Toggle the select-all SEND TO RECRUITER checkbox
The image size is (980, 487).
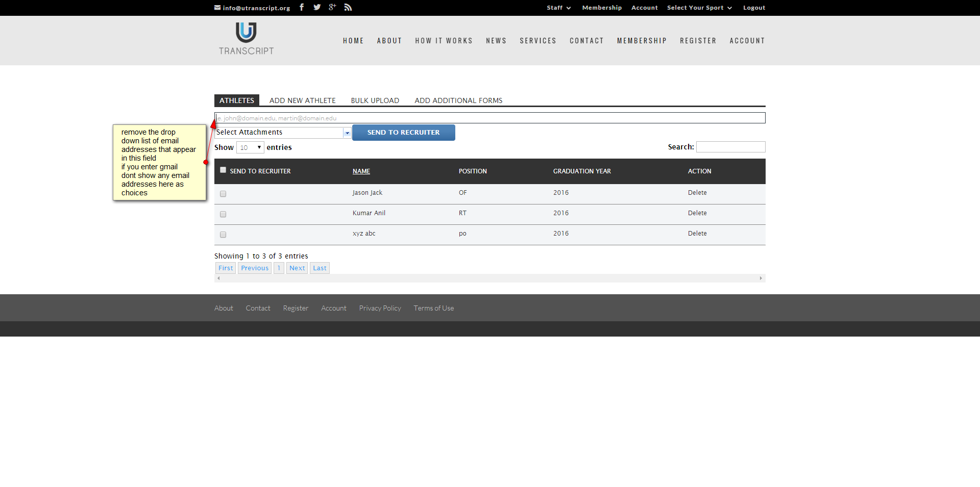click(x=223, y=170)
